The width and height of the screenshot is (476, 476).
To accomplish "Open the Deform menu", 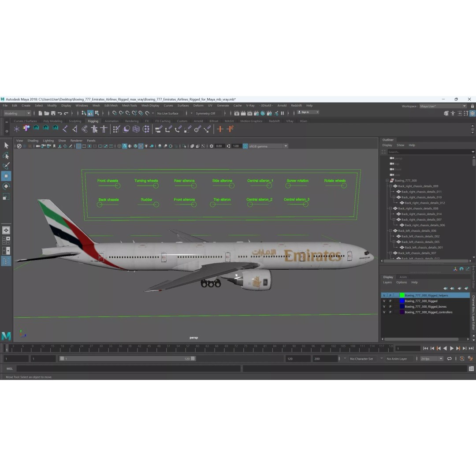I will pos(198,106).
